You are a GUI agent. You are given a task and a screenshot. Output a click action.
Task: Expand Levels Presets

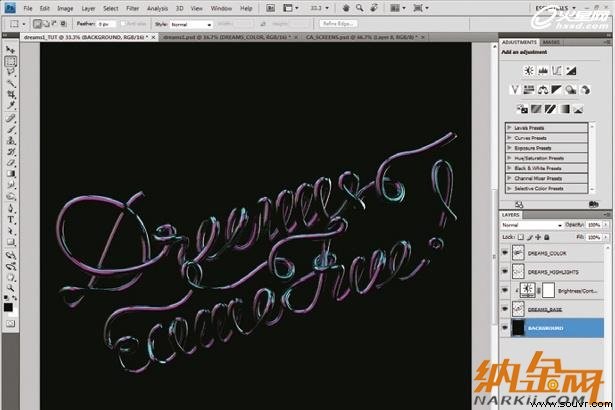(509, 128)
